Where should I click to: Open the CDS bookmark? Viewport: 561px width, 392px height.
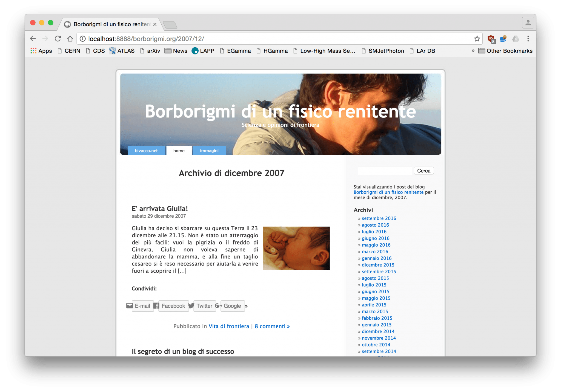pyautogui.click(x=95, y=51)
